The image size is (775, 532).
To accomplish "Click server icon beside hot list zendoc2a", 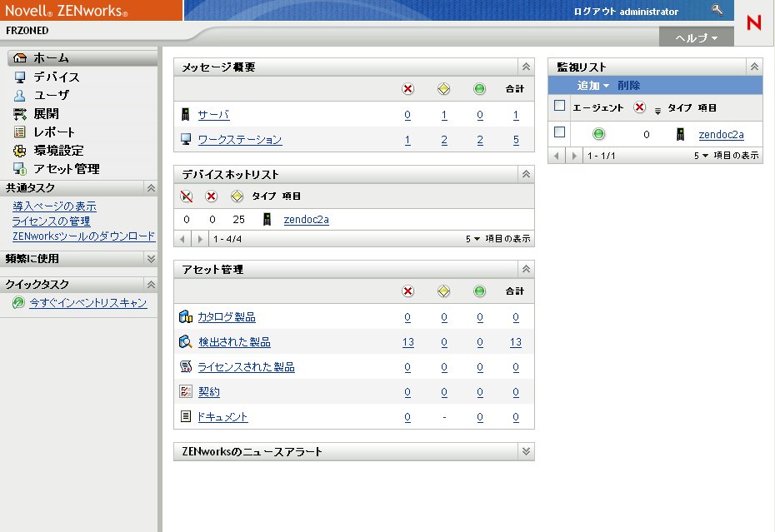I will [x=267, y=219].
